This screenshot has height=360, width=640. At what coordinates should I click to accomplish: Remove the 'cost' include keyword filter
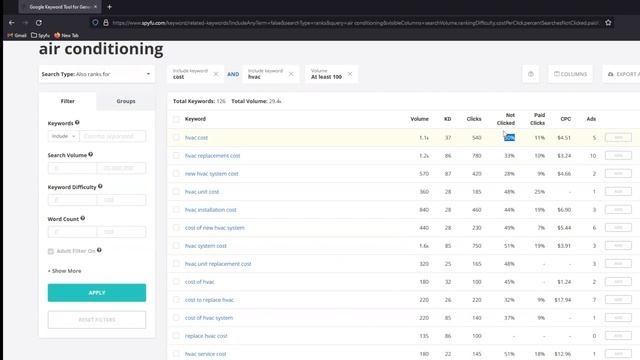click(216, 74)
